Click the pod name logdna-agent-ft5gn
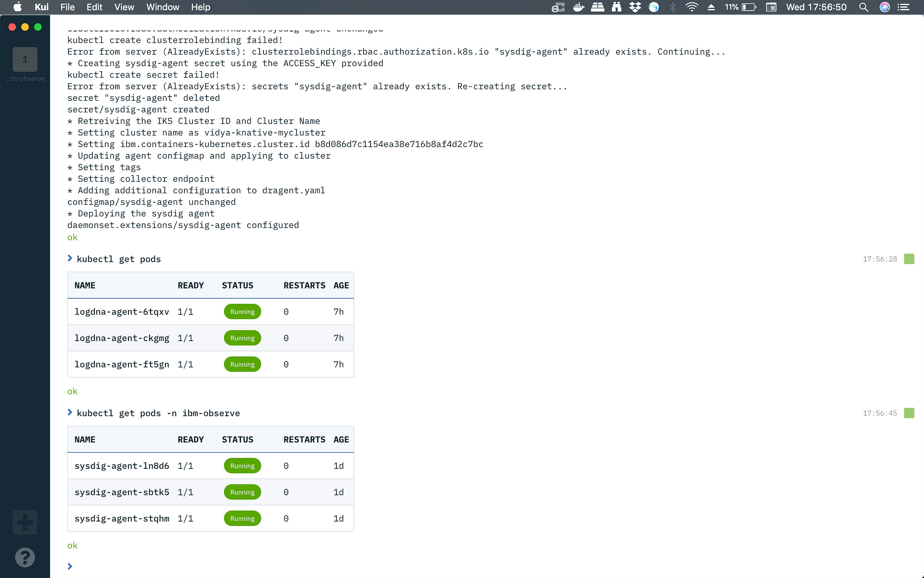 tap(122, 364)
